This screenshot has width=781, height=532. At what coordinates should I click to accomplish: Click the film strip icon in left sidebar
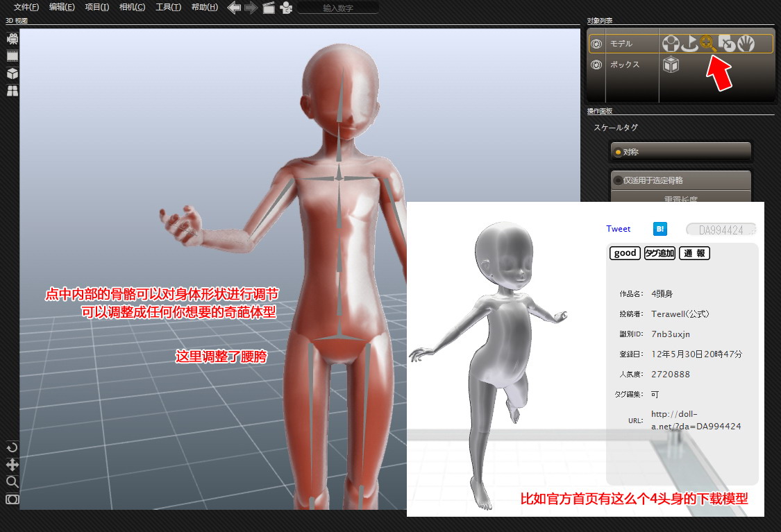(12, 56)
